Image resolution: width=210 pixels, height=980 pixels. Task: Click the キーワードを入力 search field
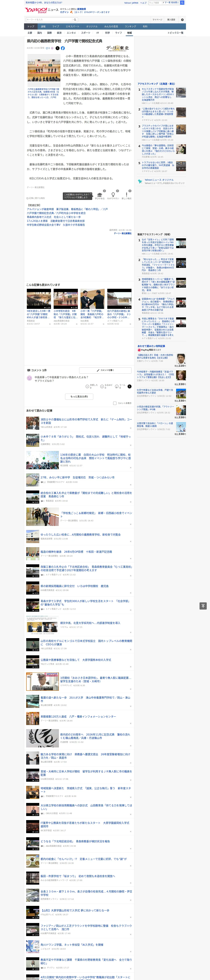(x=49, y=20)
